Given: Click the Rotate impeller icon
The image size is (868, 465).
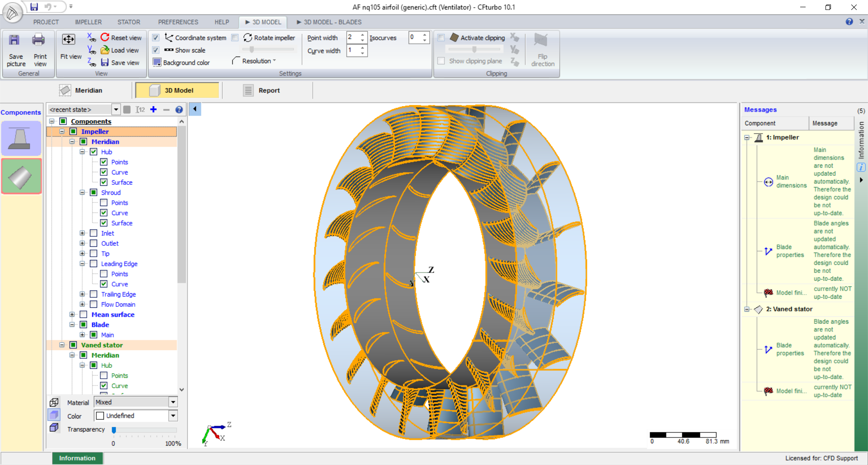Looking at the screenshot, I should point(248,38).
